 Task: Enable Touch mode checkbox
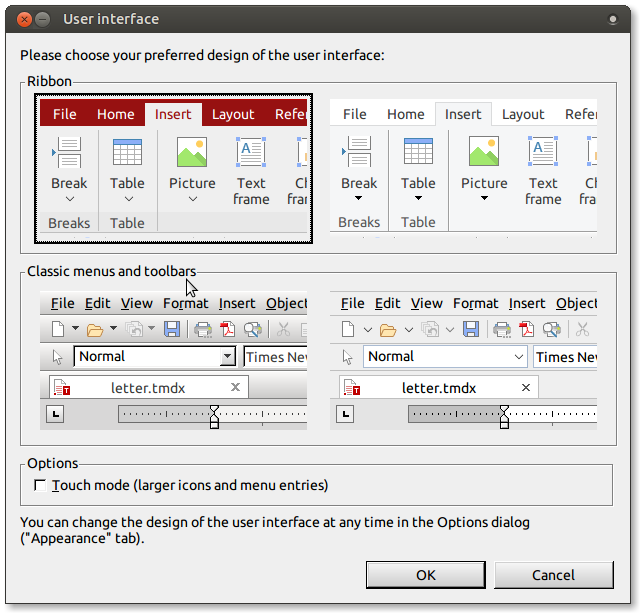[x=40, y=486]
